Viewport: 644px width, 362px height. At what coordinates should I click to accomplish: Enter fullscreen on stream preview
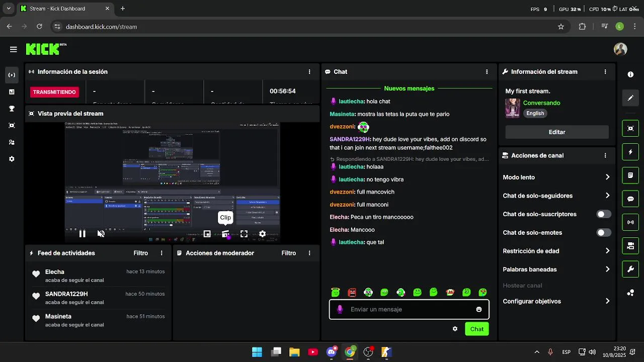[244, 234]
